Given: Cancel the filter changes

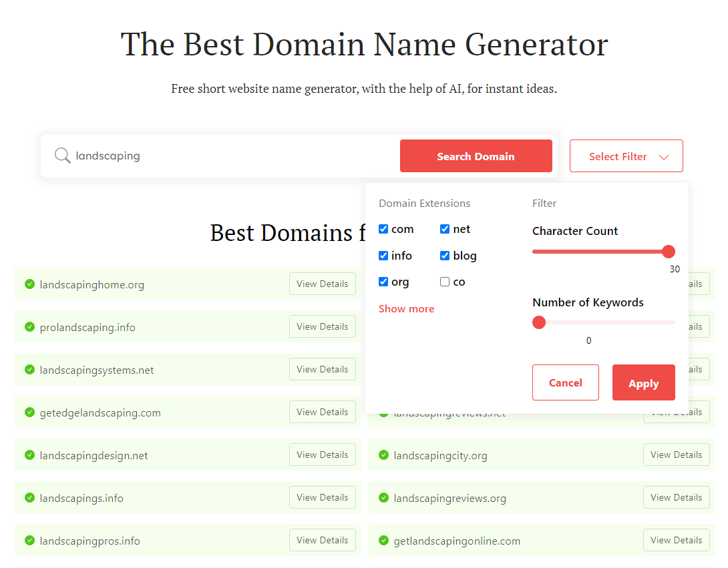Looking at the screenshot, I should point(565,383).
